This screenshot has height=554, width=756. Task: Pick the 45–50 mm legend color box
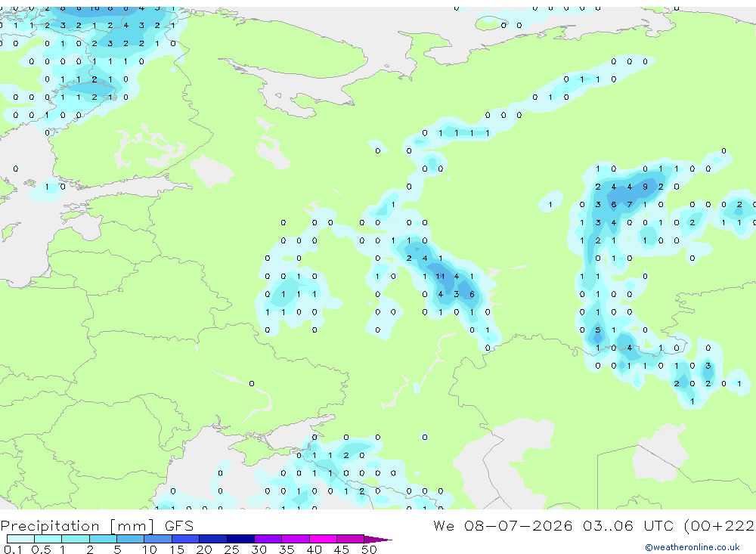(350, 539)
